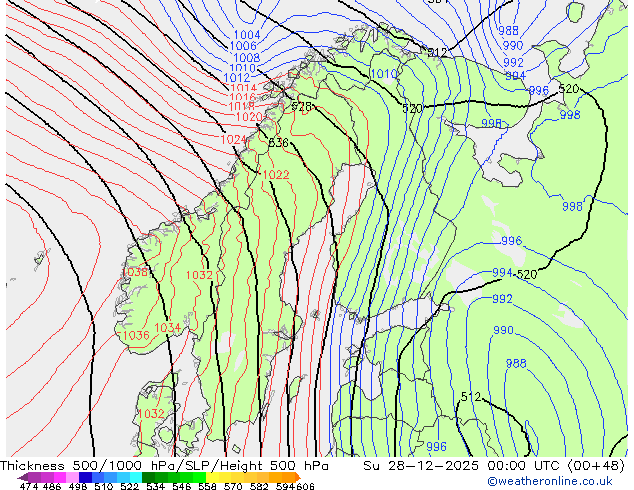Click the red 1014 isobar label
The image size is (634, 490).
pos(243,87)
